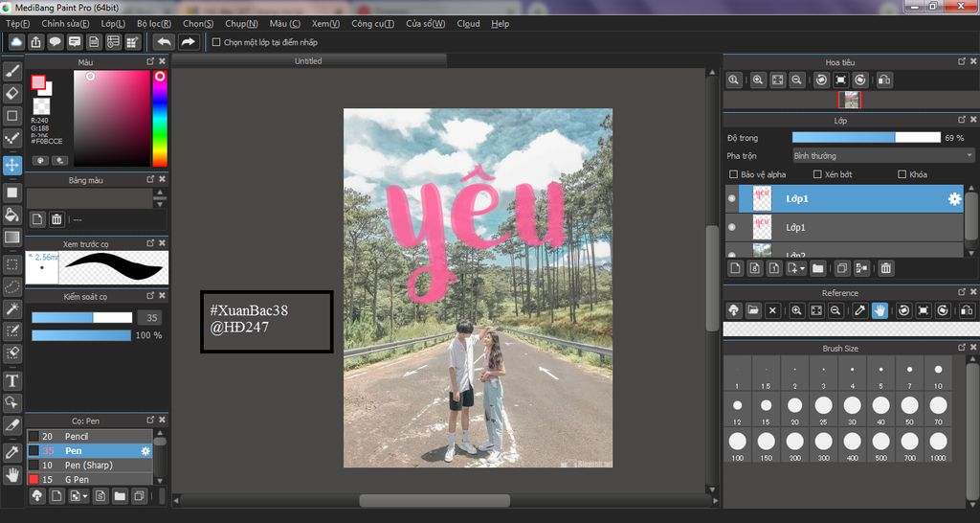Select the Eraser tool

(11, 93)
